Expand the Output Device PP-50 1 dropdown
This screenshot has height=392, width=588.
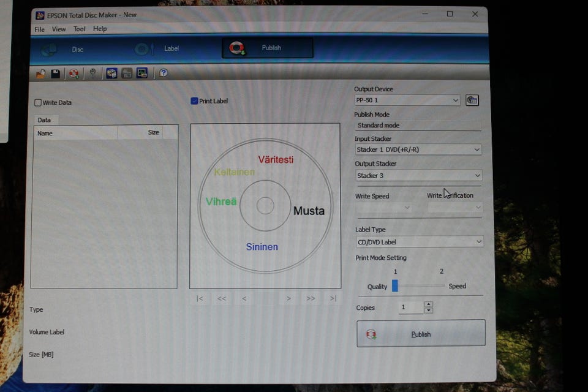coord(407,100)
